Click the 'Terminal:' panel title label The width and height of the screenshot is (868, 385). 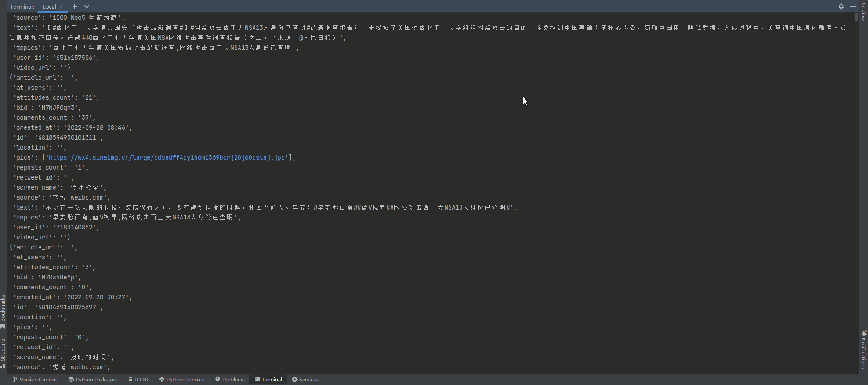pyautogui.click(x=22, y=6)
